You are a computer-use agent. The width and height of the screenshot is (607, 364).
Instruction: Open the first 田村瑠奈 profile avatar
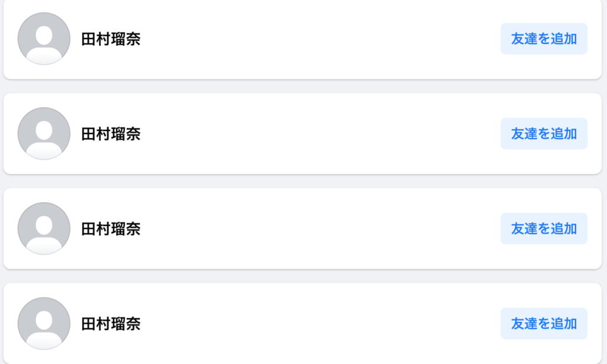tap(44, 39)
